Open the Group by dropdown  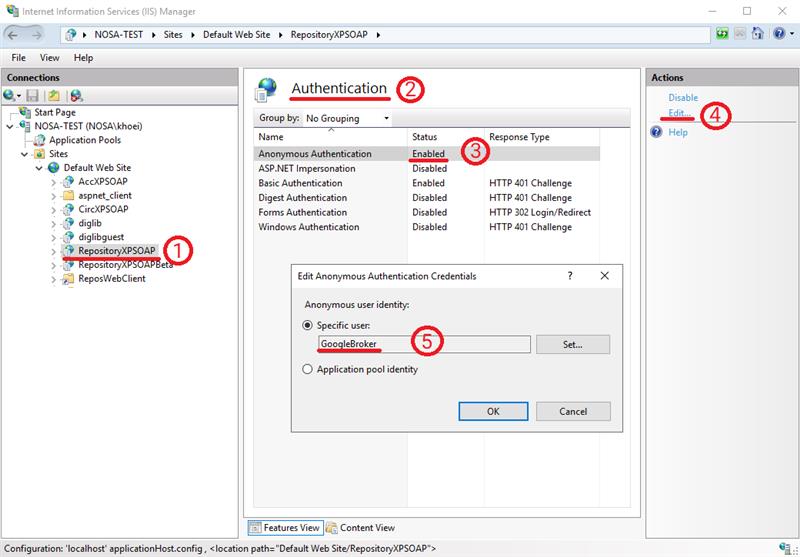[x=347, y=118]
